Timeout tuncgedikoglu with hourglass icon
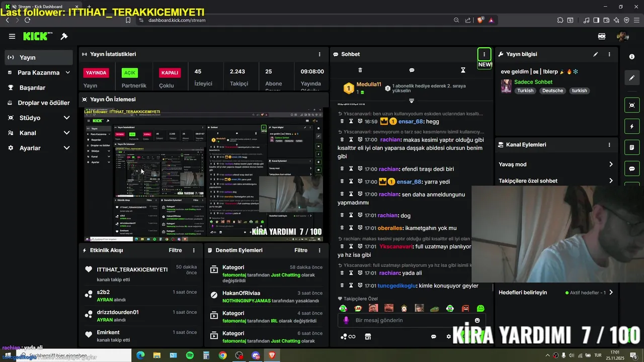This screenshot has width=644, height=362. click(x=351, y=286)
